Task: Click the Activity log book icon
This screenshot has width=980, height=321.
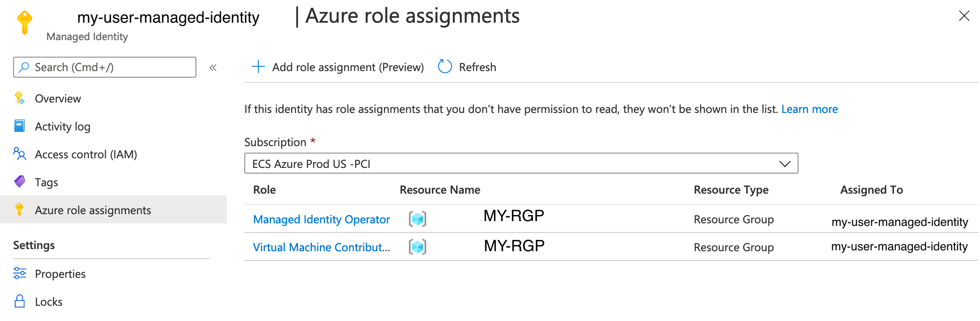Action: coord(20,126)
